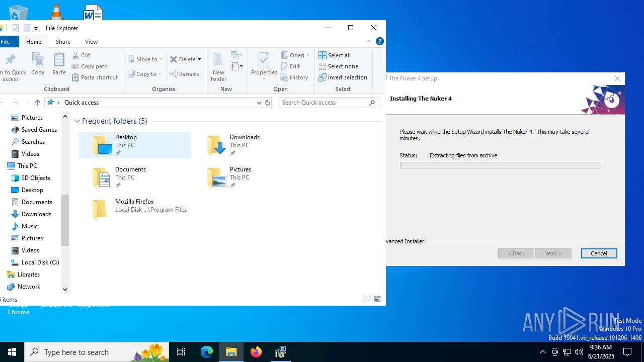Select Network in navigation pane
This screenshot has width=644, height=362.
tap(29, 287)
